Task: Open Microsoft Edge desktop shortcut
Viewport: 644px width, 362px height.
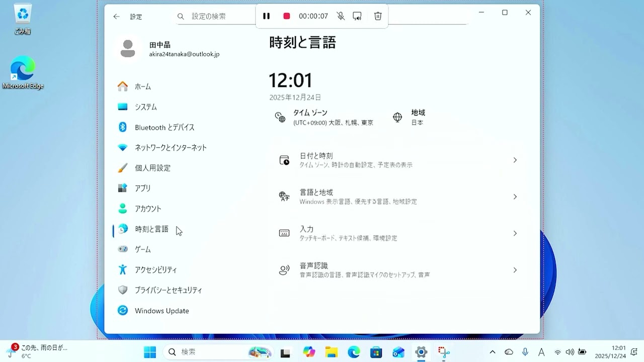Action: click(x=23, y=73)
